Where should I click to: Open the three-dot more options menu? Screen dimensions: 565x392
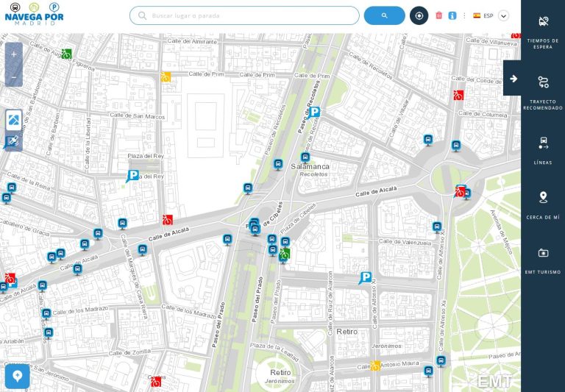pos(464,15)
